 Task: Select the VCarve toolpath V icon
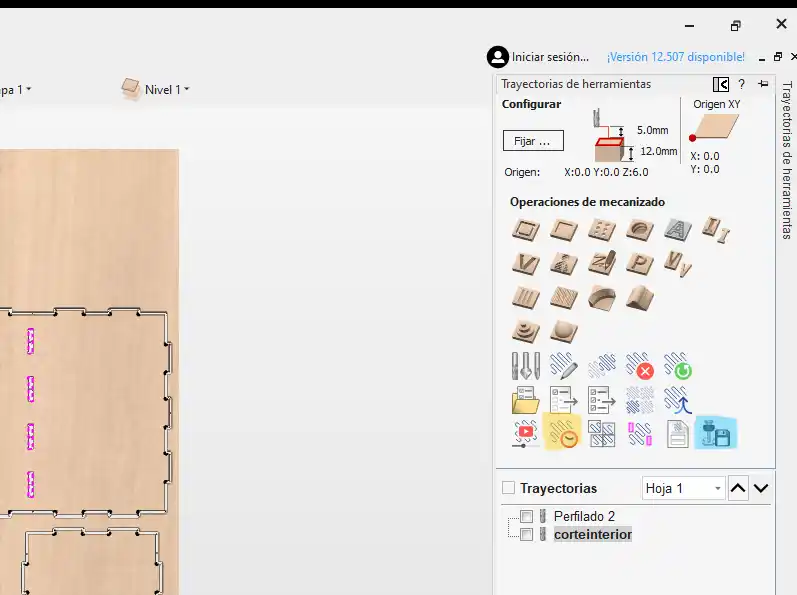[x=526, y=263]
